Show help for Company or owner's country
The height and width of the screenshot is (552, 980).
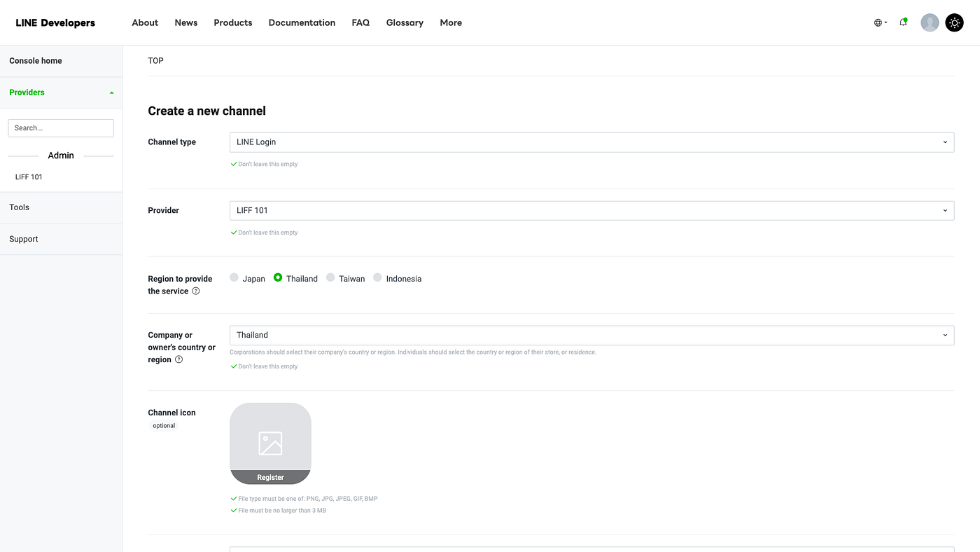coord(178,359)
